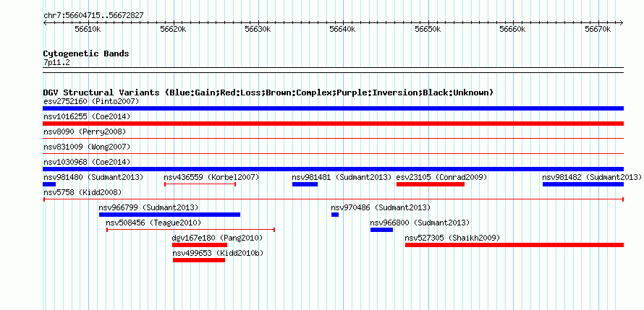Open nsv527305 (Shaikh2009) label

coord(452,238)
